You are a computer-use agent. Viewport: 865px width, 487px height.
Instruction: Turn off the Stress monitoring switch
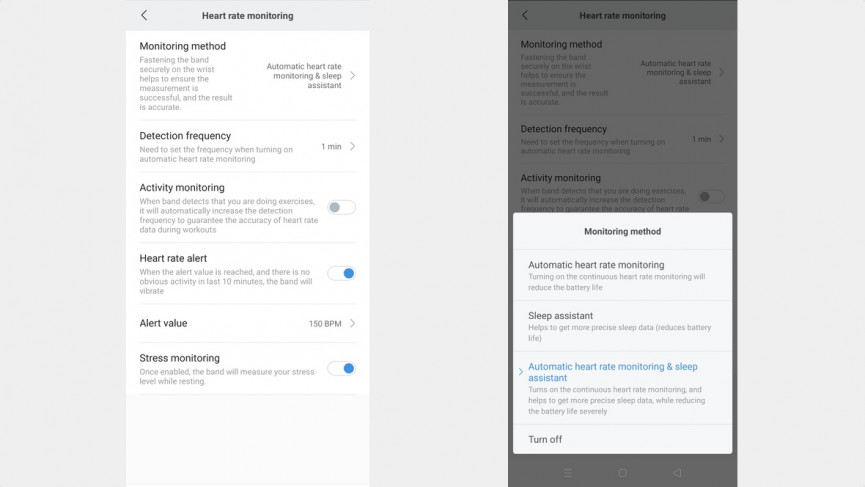pos(341,368)
